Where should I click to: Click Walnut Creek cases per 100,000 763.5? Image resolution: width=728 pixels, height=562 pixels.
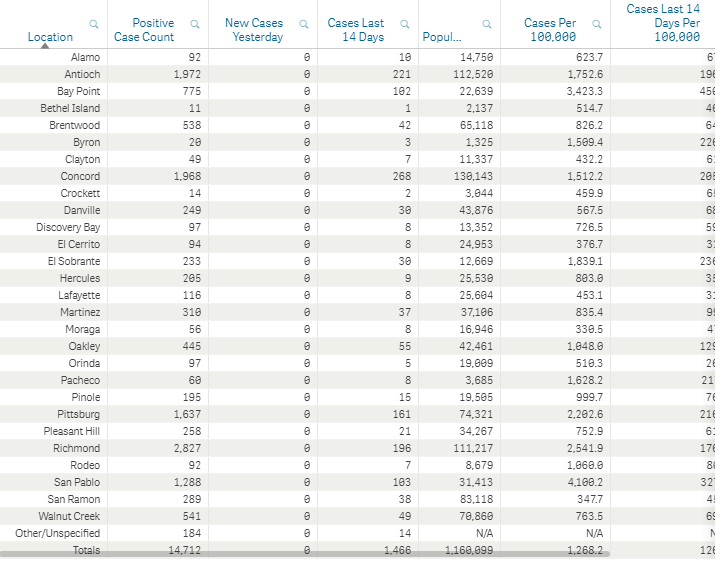pos(589,516)
